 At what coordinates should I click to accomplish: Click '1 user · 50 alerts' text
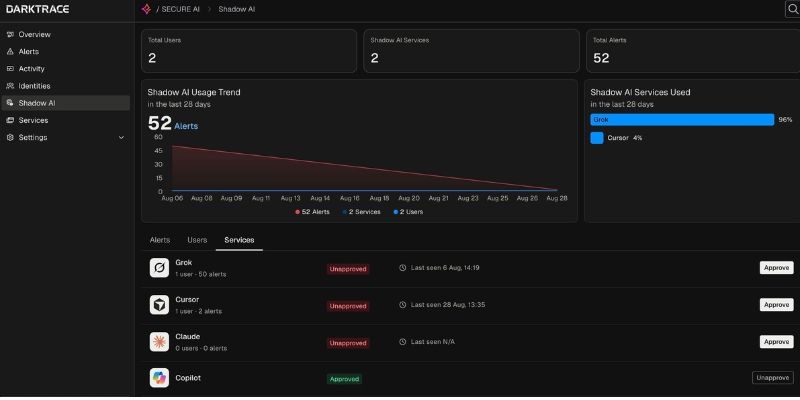click(201, 274)
